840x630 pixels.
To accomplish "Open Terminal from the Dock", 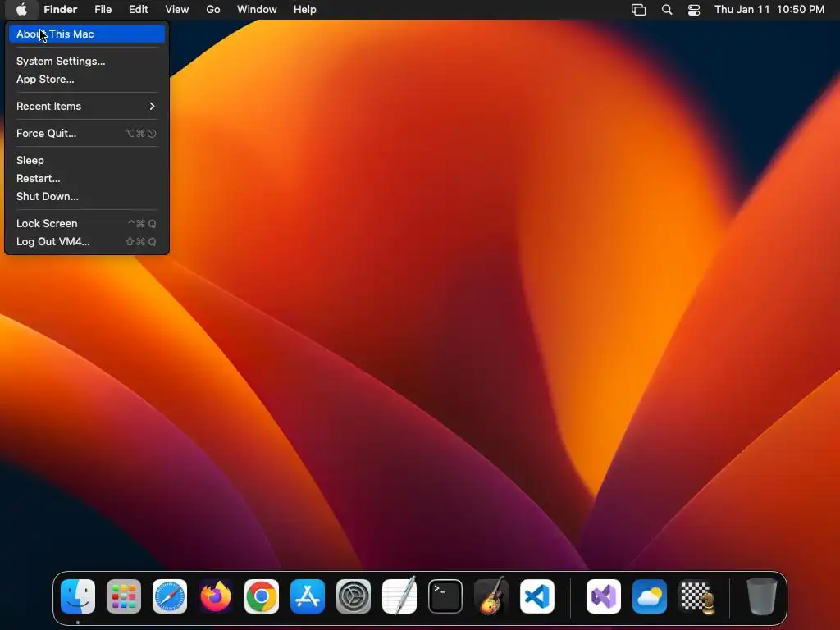I will click(445, 596).
